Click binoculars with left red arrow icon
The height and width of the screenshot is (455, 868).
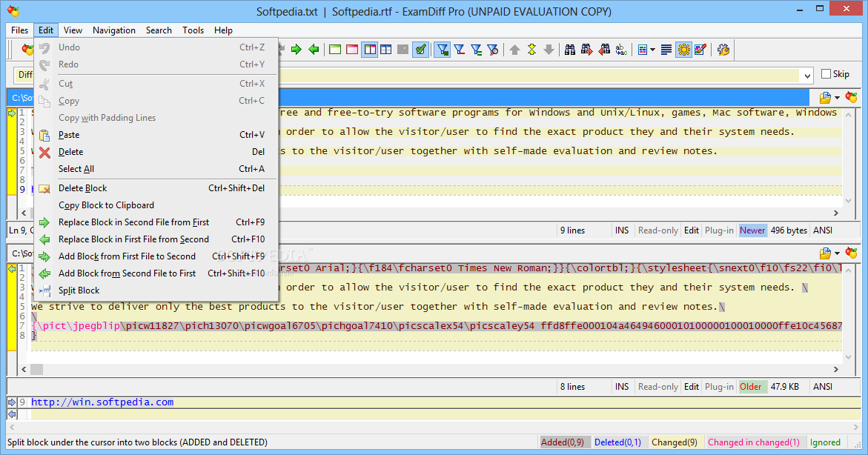[604, 50]
